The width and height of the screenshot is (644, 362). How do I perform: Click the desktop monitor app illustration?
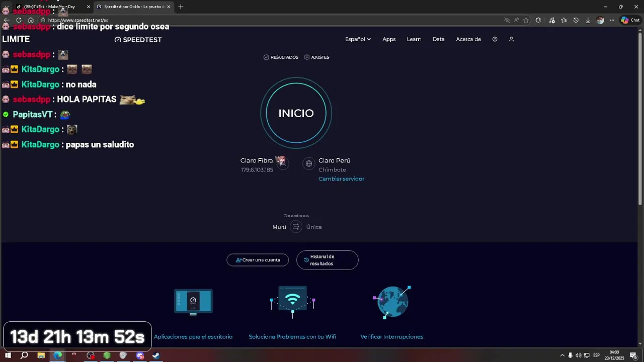tap(193, 302)
